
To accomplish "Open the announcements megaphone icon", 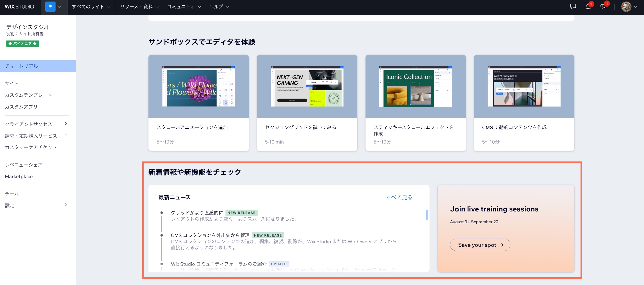I will (603, 7).
